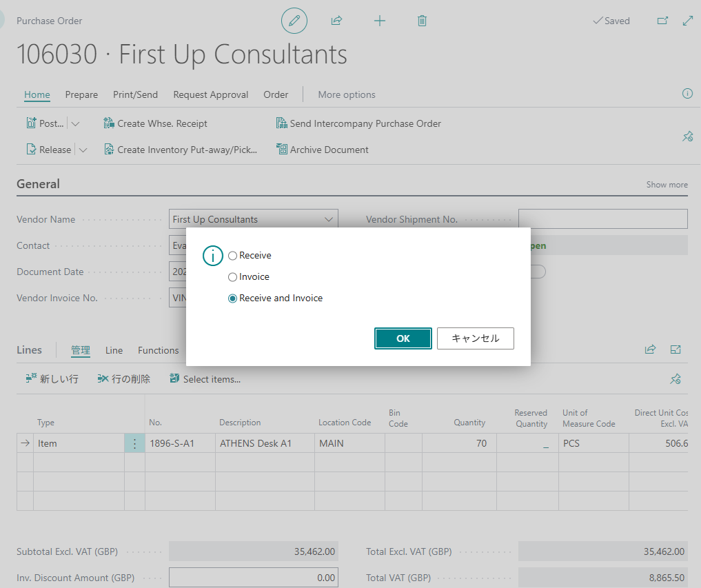Click Select items... action
The image size is (701, 588).
pos(205,379)
